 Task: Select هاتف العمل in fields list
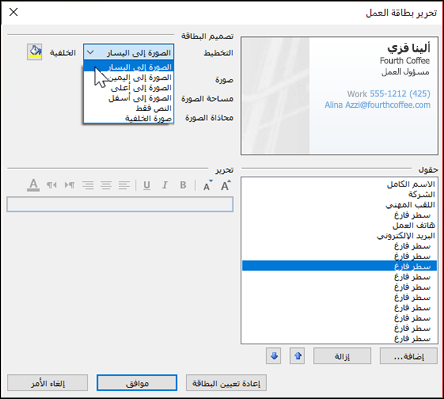(339, 225)
